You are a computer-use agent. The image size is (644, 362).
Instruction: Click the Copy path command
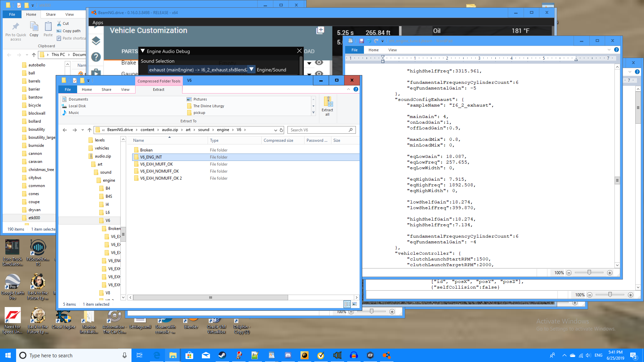tap(68, 31)
